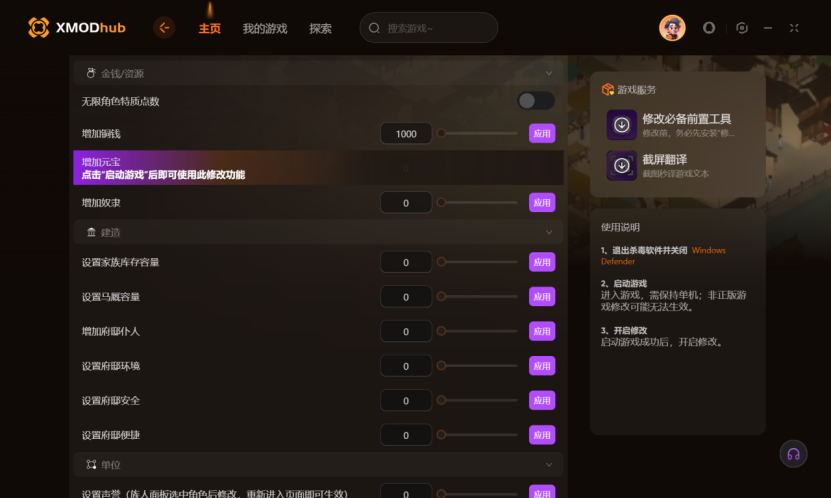Click the 增加奴隶 slider handle
The height and width of the screenshot is (498, 831).
441,202
